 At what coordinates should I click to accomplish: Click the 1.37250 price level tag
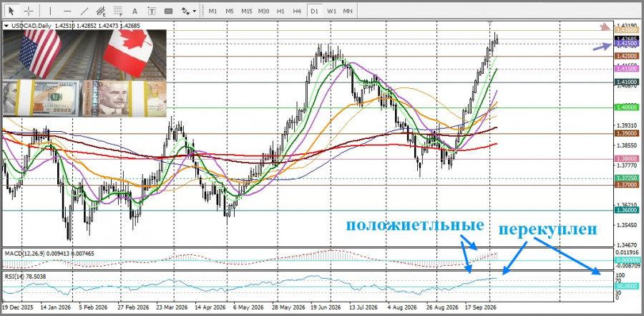click(x=627, y=178)
